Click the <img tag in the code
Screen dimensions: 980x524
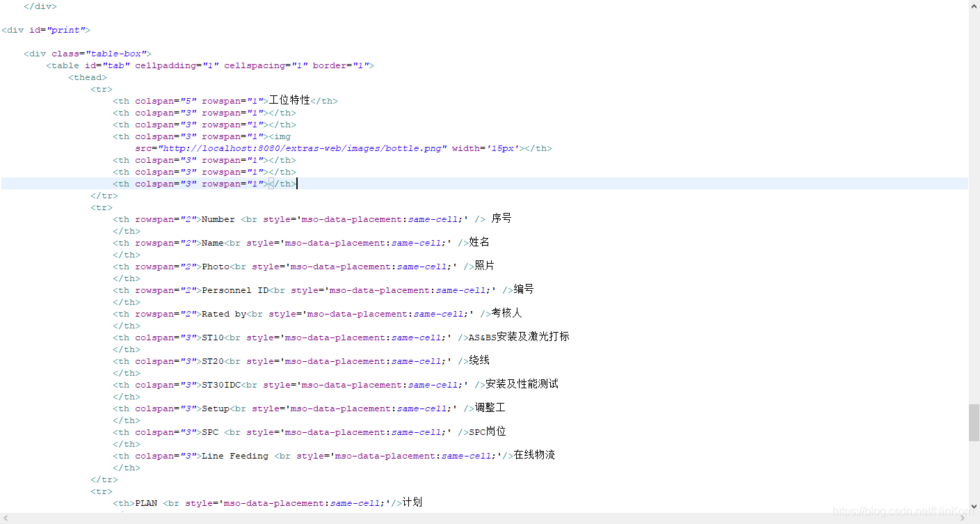tap(280, 136)
